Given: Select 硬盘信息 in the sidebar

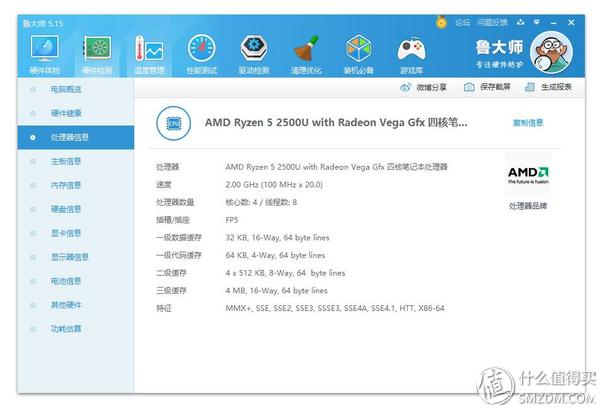Looking at the screenshot, I should 76,209.
